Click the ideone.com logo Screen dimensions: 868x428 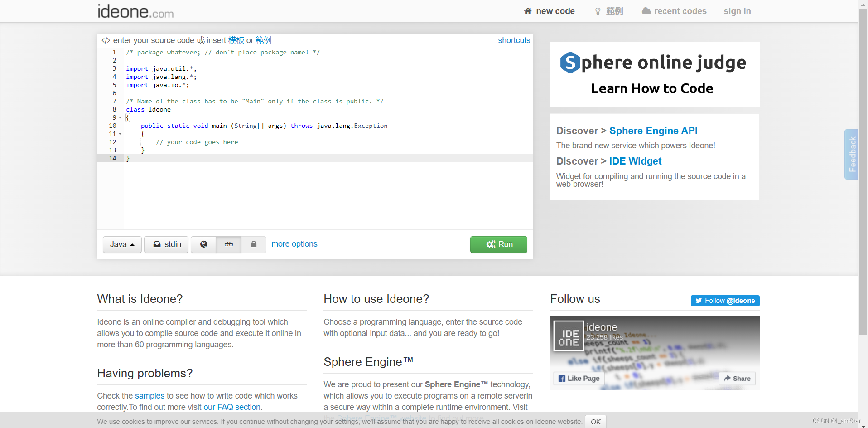point(135,11)
